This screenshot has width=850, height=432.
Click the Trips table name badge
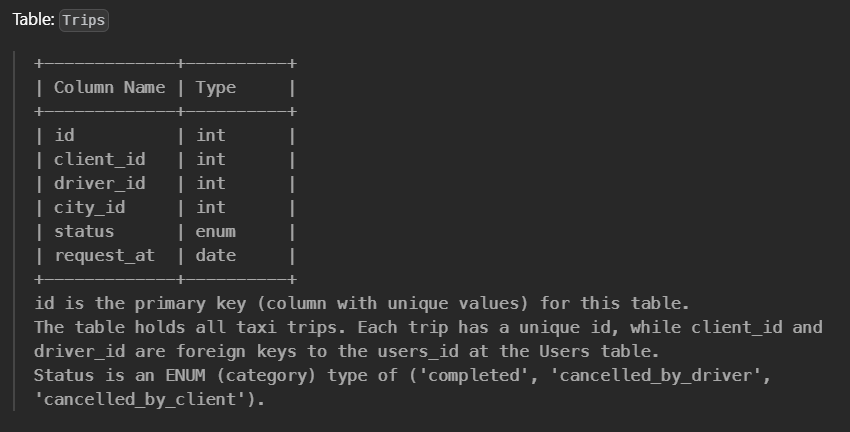[x=84, y=21]
